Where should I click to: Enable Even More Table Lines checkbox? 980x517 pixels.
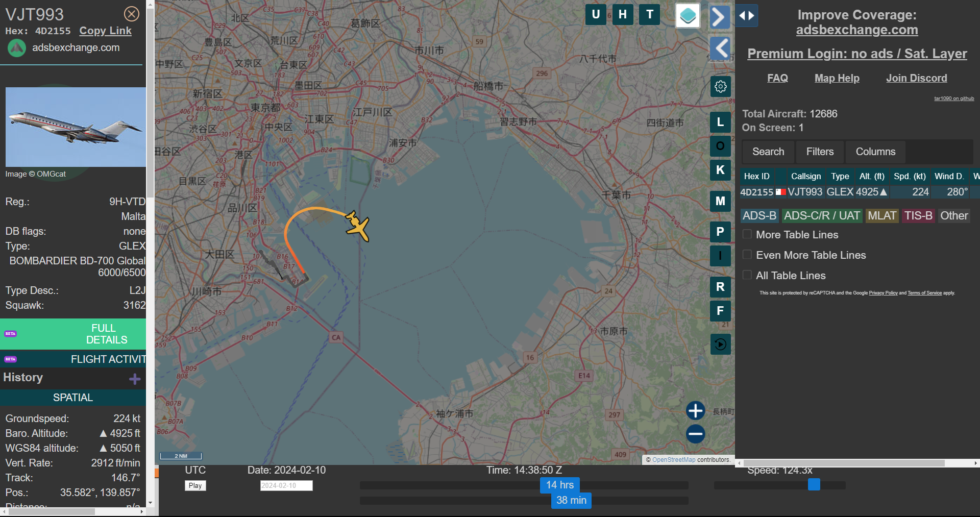point(747,255)
